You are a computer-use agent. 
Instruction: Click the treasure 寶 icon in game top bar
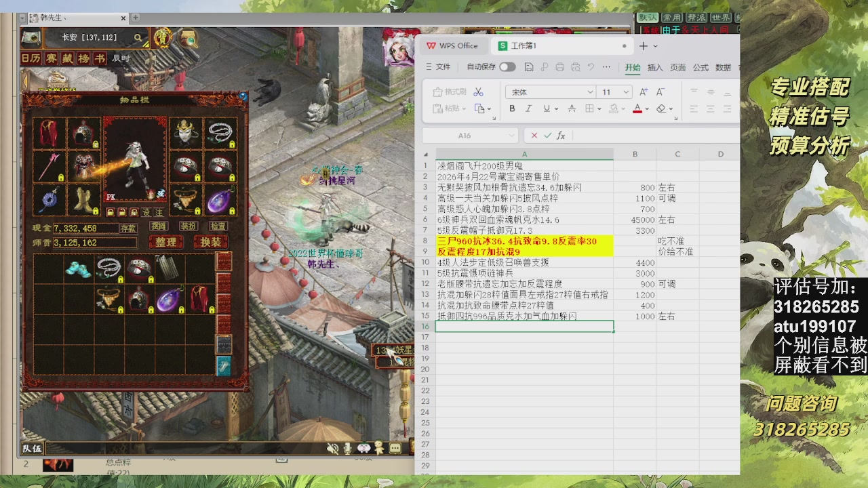coord(162,38)
